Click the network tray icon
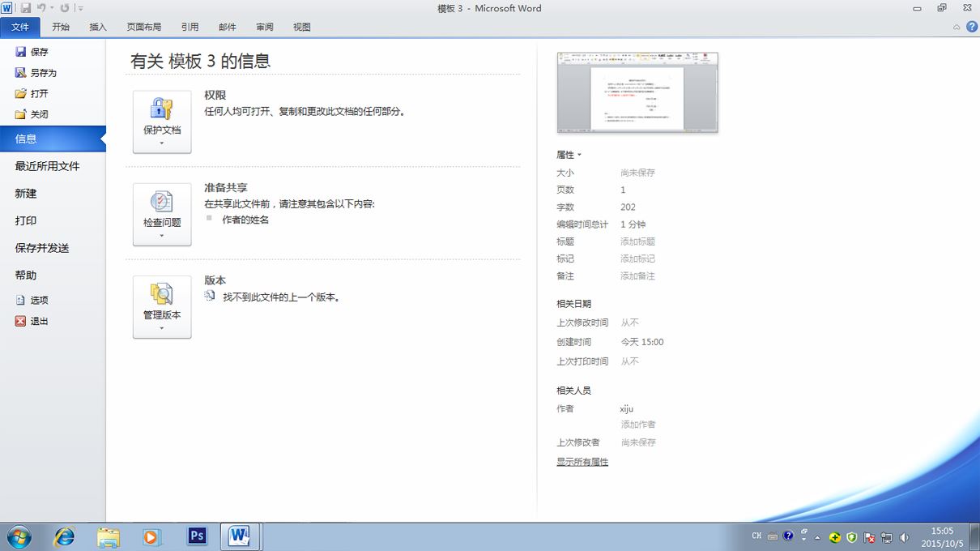 pos(887,536)
